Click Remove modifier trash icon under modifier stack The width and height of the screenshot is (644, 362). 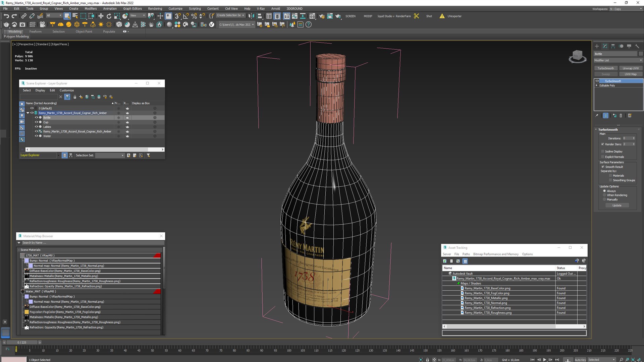tap(621, 116)
